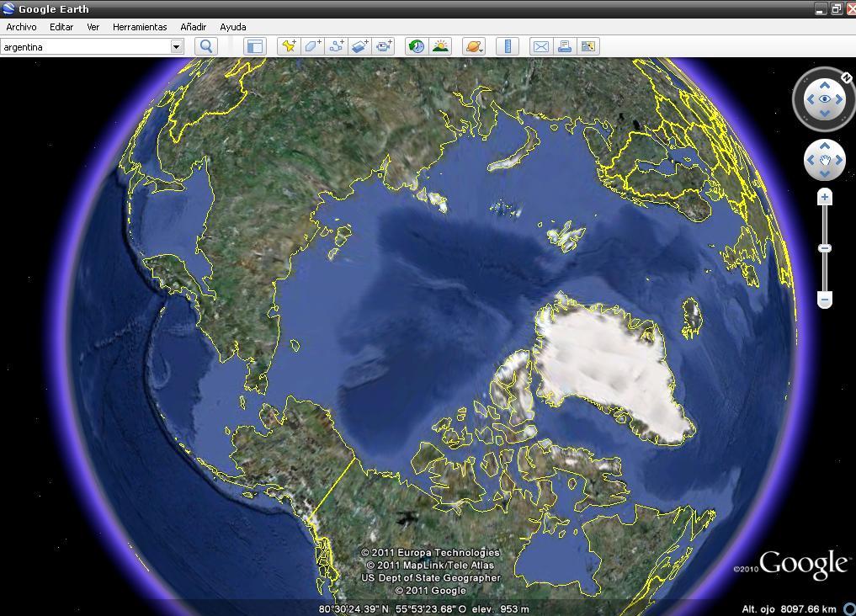Look up using eye joystick arrow
The image size is (856, 616).
pyautogui.click(x=825, y=85)
